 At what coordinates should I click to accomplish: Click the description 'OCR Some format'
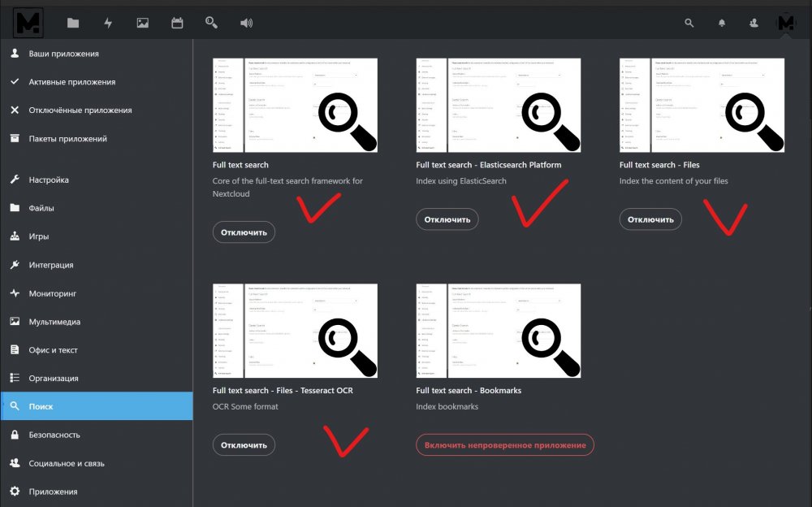point(245,406)
